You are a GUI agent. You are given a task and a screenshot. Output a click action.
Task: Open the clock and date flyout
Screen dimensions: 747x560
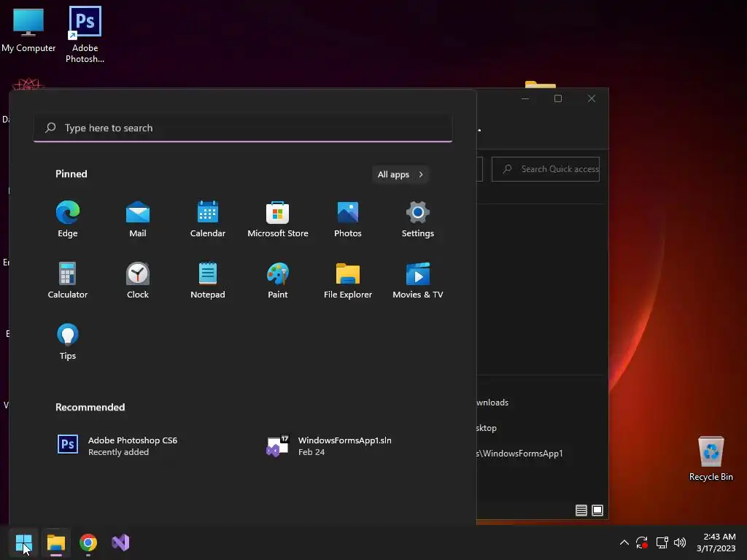[716, 542]
